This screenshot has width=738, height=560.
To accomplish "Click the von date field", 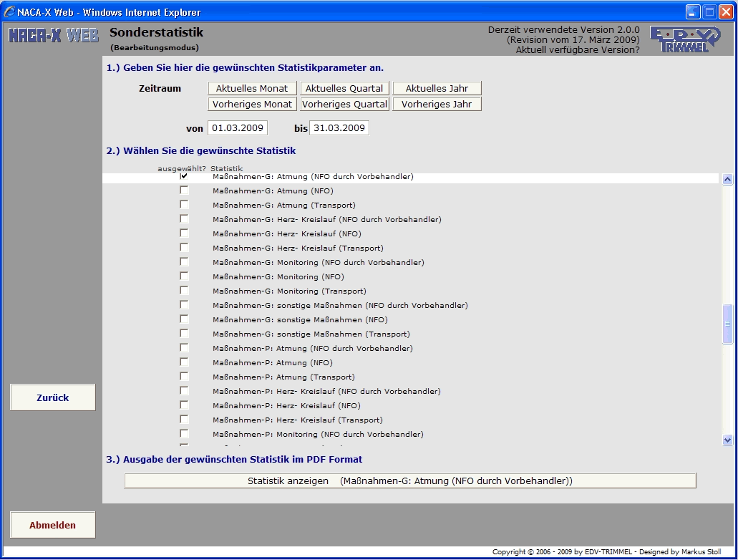I will (238, 127).
